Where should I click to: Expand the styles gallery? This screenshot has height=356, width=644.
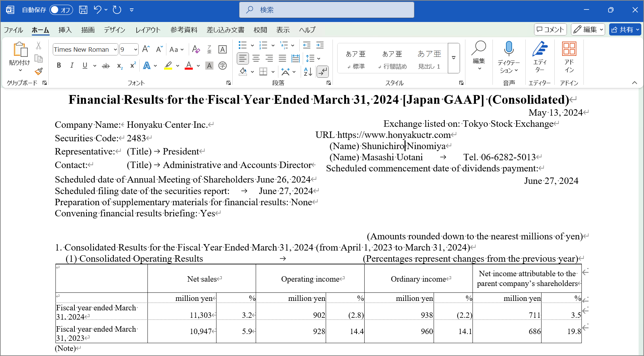click(x=454, y=58)
